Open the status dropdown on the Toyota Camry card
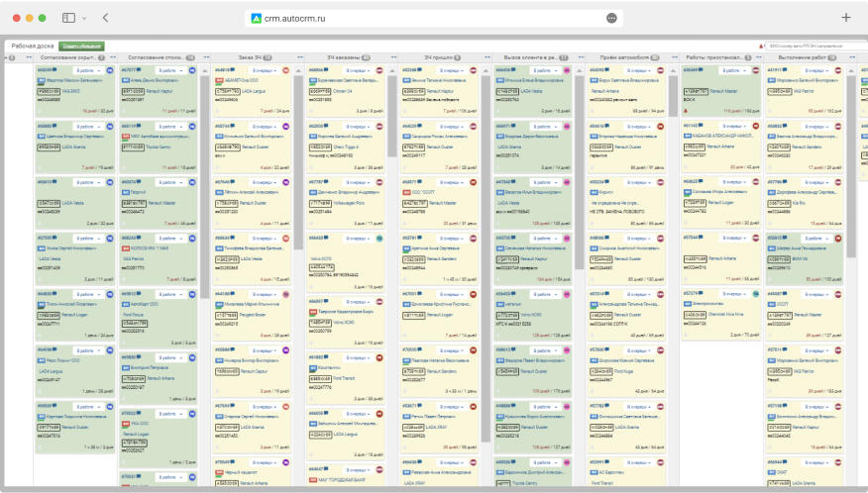The image size is (868, 493). click(170, 128)
